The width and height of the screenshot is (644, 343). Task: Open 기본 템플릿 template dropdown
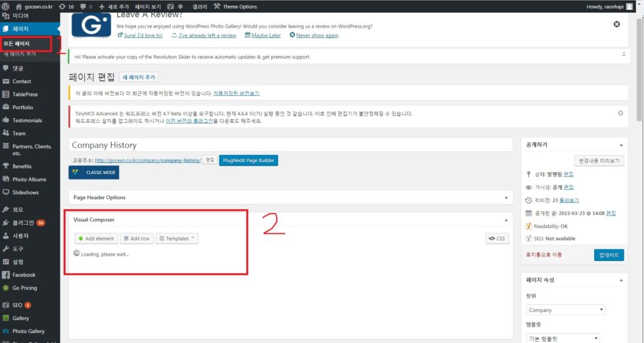tap(563, 338)
